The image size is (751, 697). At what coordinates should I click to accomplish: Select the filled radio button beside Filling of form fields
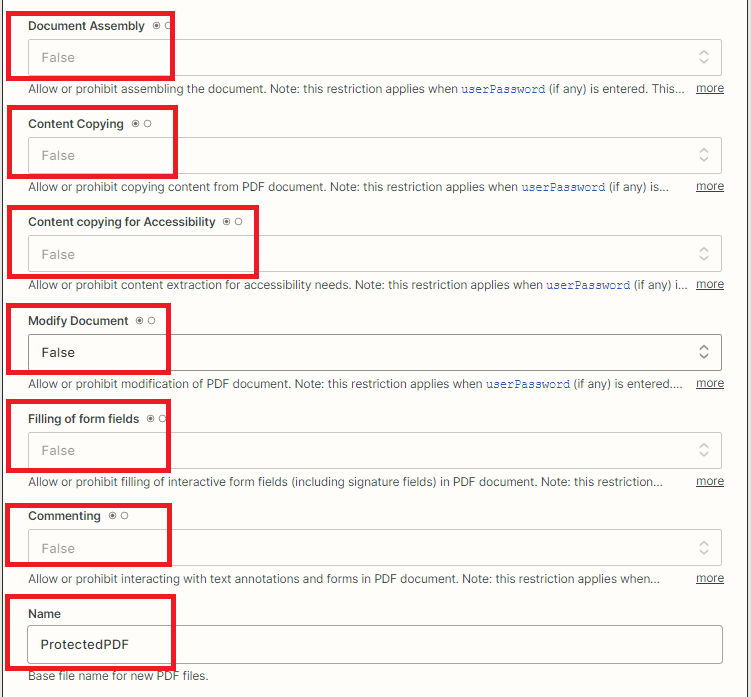coord(150,419)
